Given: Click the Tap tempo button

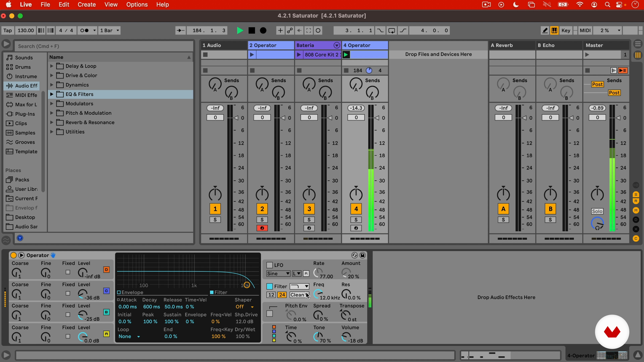Looking at the screenshot, I should 8,31.
